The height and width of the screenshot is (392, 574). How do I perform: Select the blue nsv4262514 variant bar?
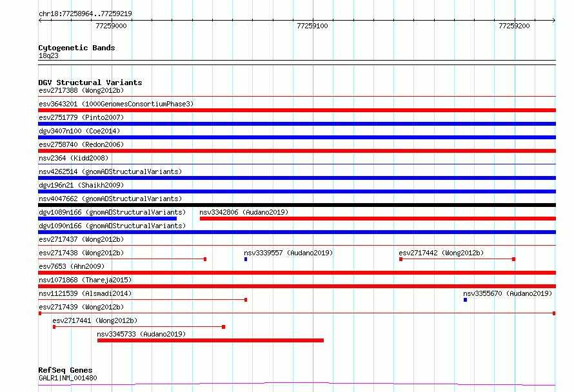click(297, 178)
